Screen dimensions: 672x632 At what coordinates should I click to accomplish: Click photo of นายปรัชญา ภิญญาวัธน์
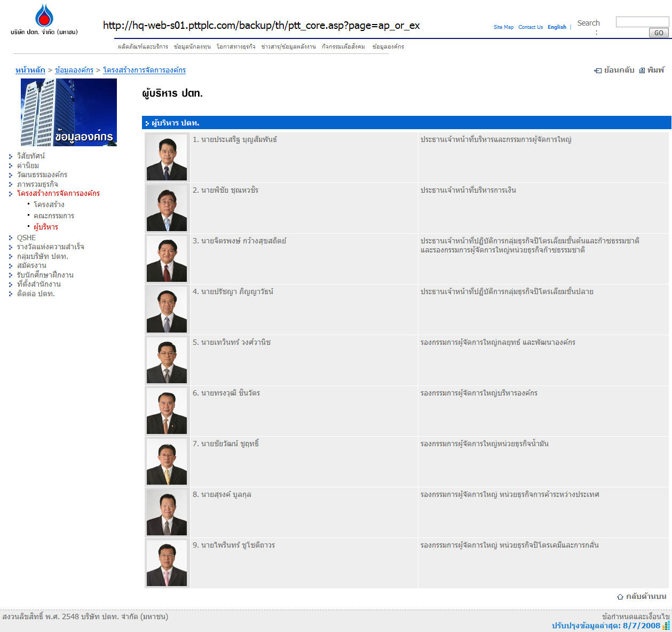(x=167, y=310)
